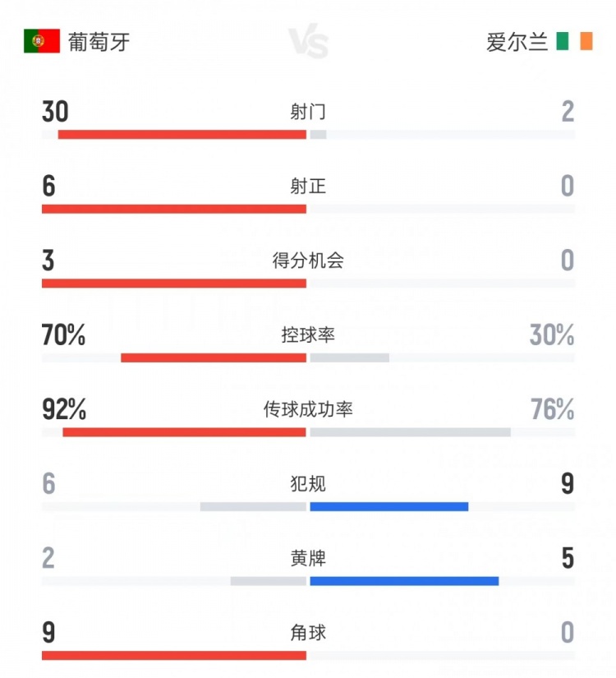616x678 pixels.
Task: Click the 射门 stat label
Action: [308, 112]
